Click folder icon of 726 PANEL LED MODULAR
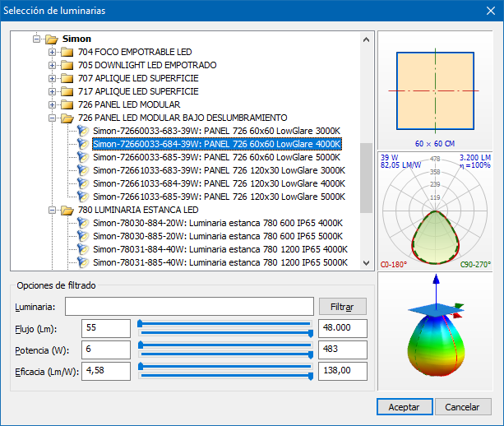The height and width of the screenshot is (426, 504). click(67, 104)
